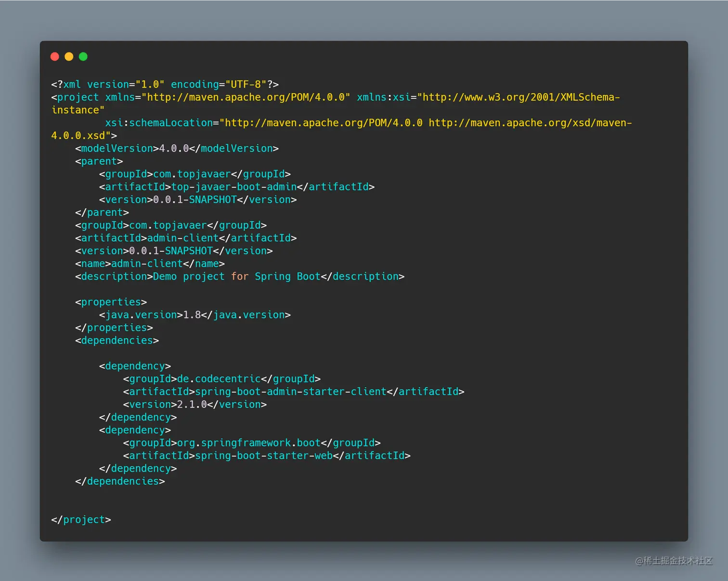
Task: Select the top-javaer-boot-admin artifactId line
Action: (236, 187)
